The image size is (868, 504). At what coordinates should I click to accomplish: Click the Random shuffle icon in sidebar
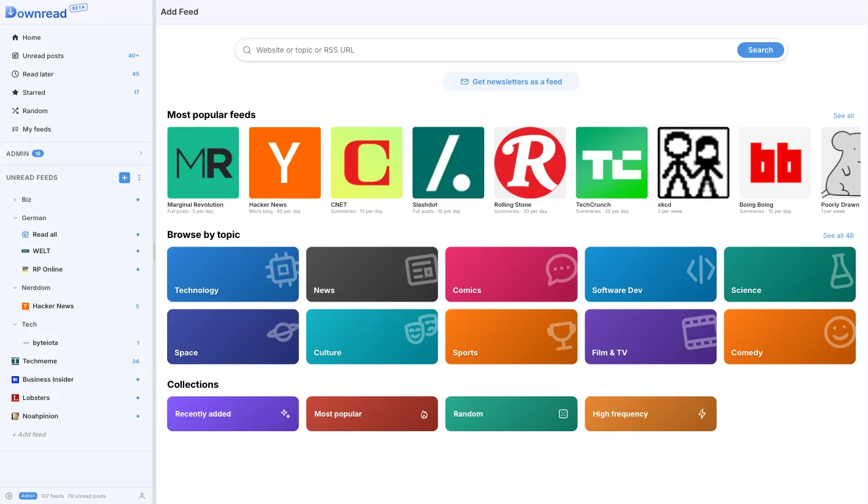[16, 111]
